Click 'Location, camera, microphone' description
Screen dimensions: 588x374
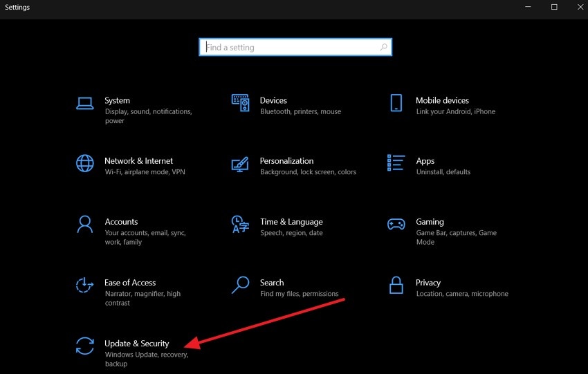pyautogui.click(x=462, y=294)
